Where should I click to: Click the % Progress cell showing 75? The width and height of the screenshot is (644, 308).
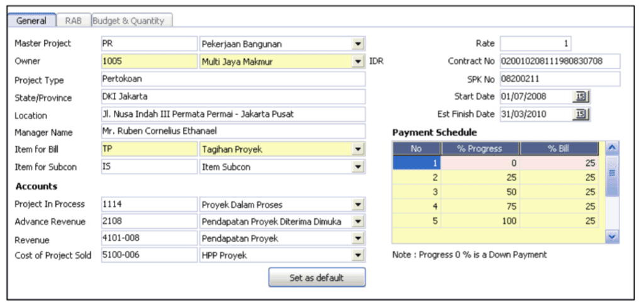pyautogui.click(x=480, y=207)
